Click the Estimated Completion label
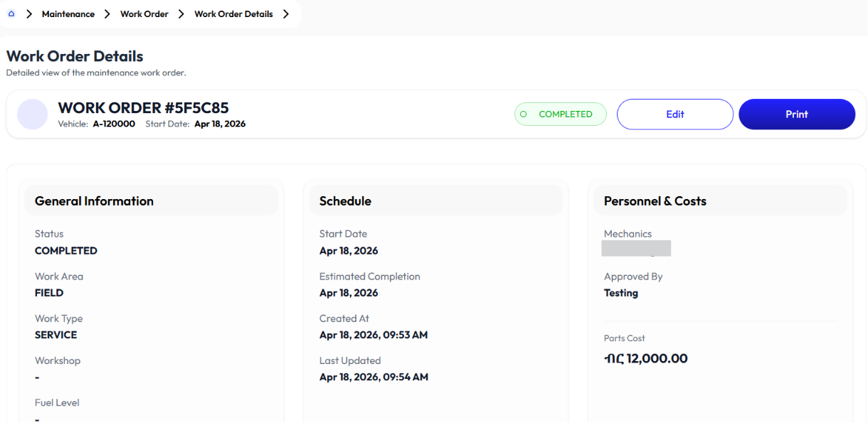Screen dimensions: 868x423 pyautogui.click(x=370, y=277)
